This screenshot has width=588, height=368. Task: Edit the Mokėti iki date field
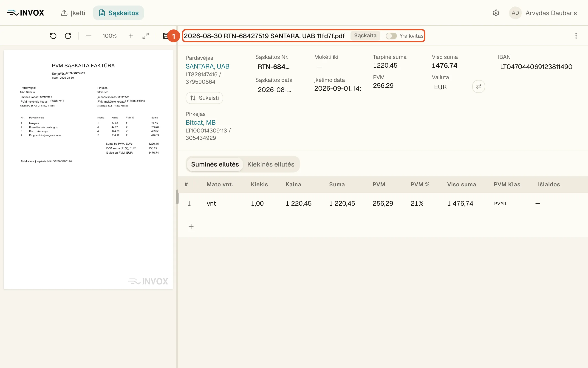pyautogui.click(x=319, y=67)
